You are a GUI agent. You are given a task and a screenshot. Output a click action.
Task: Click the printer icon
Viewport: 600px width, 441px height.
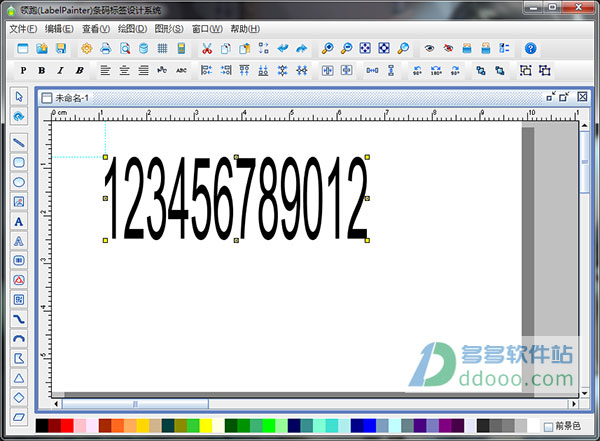coord(106,48)
